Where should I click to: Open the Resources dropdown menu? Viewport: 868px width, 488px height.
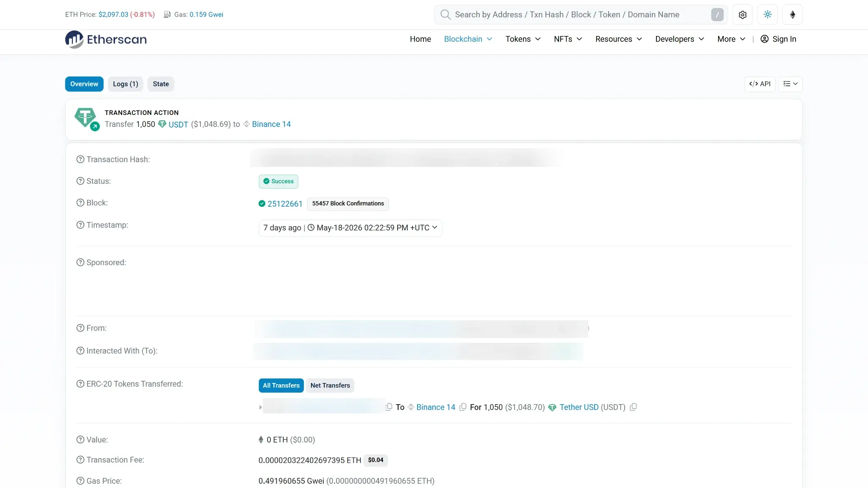pyautogui.click(x=618, y=39)
